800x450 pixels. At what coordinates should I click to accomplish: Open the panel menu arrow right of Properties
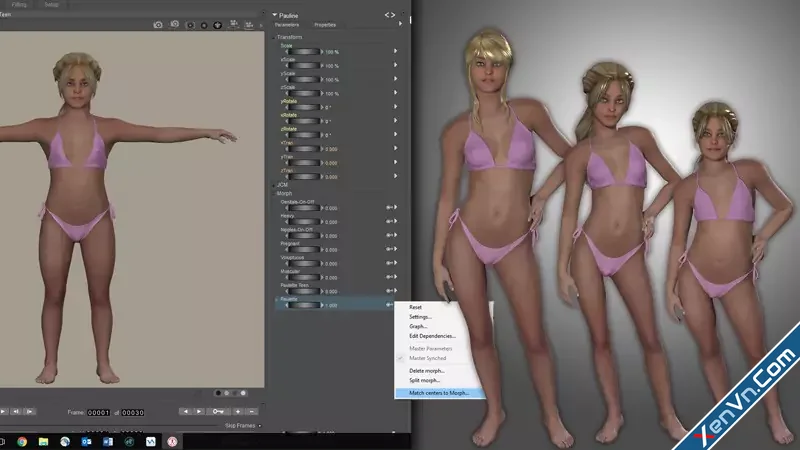coord(400,24)
